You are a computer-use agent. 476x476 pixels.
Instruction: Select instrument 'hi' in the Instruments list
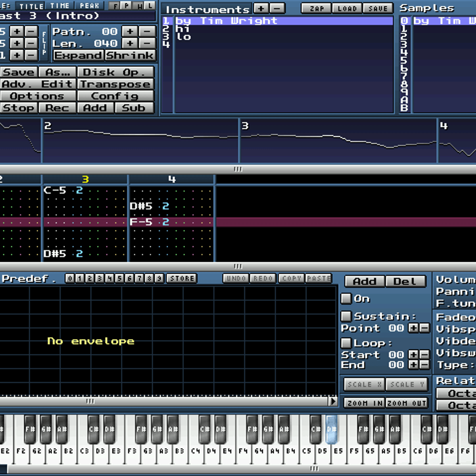click(183, 29)
